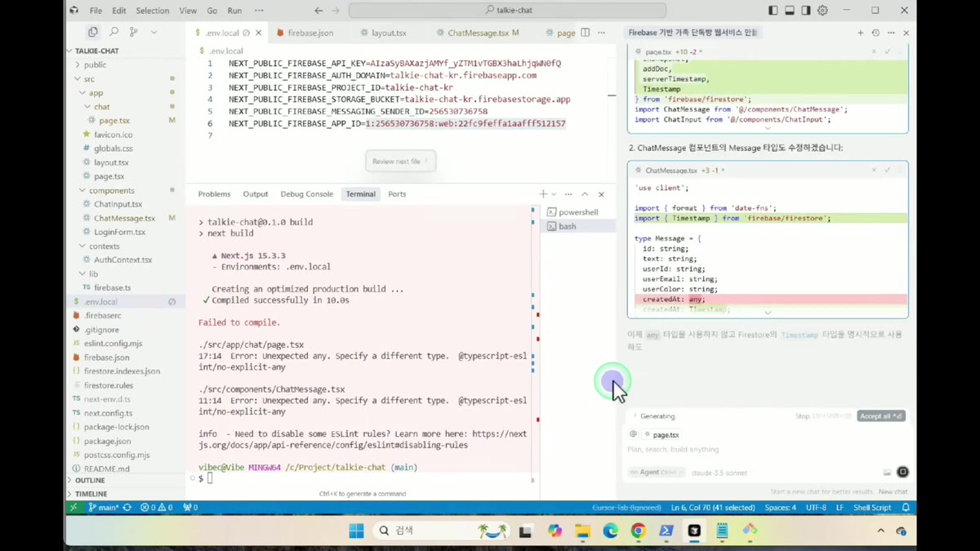Toggle the bottom panel layout icon
The height and width of the screenshot is (551, 980).
[x=790, y=11]
